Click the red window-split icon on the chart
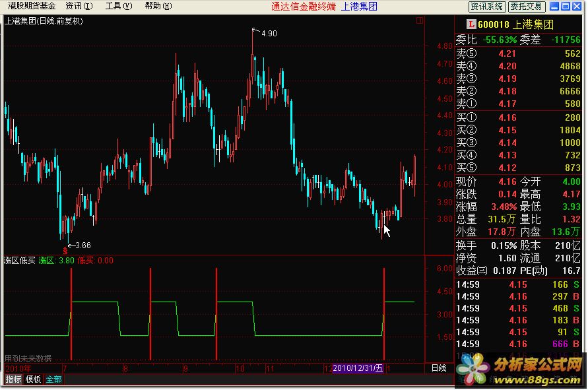 point(420,20)
